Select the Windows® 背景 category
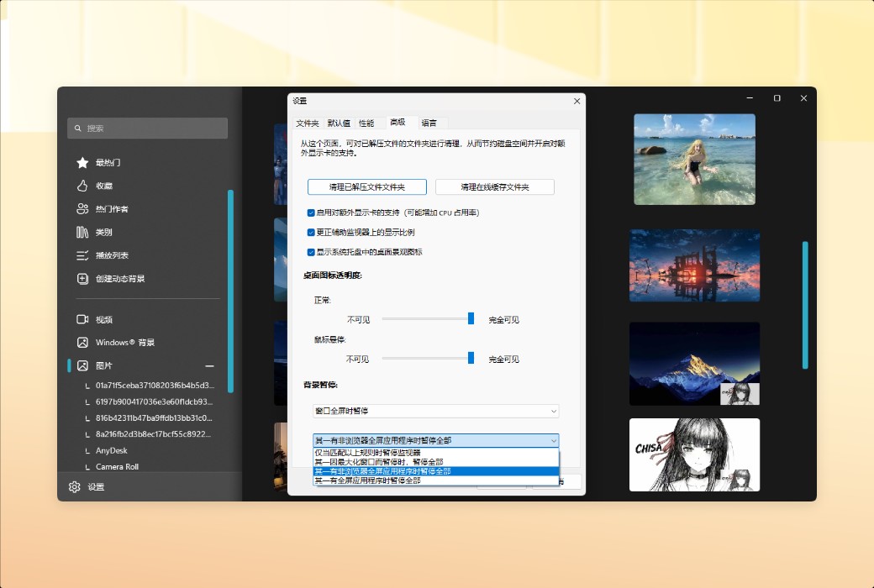874x588 pixels. point(123,342)
